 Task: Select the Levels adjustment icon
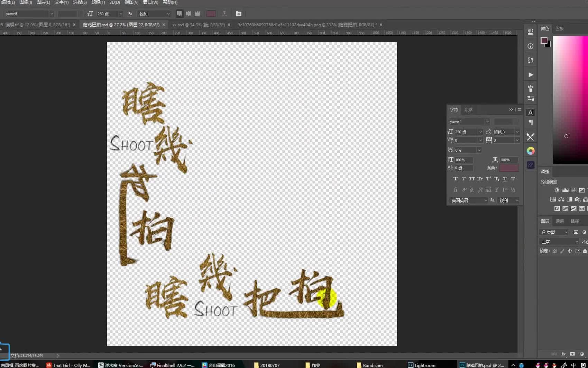click(x=566, y=190)
